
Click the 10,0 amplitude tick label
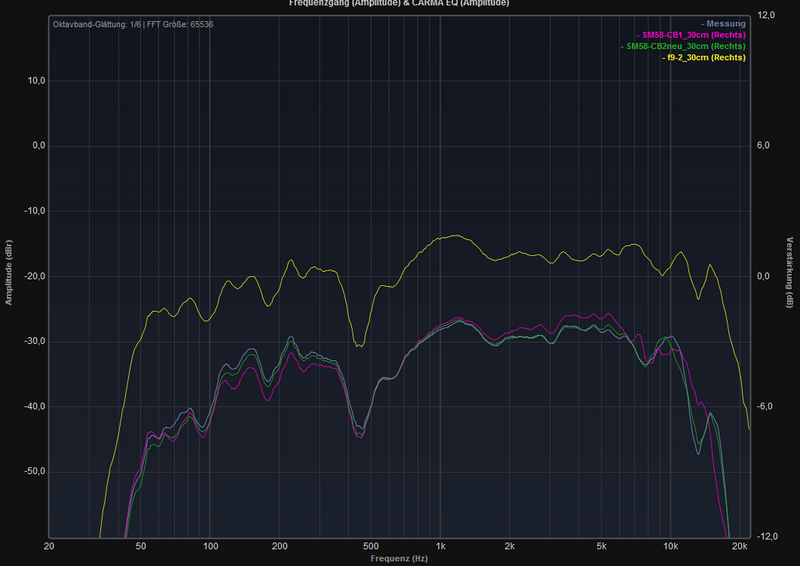(x=36, y=81)
